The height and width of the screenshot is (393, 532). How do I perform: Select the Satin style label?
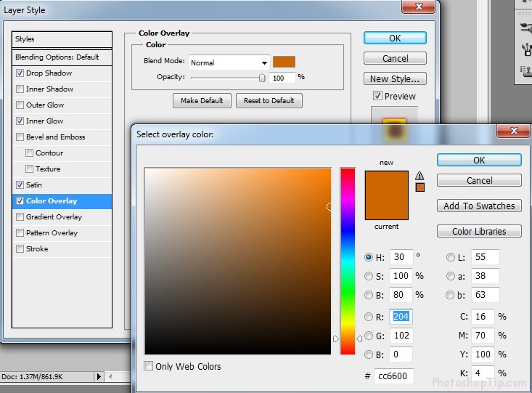coord(34,185)
